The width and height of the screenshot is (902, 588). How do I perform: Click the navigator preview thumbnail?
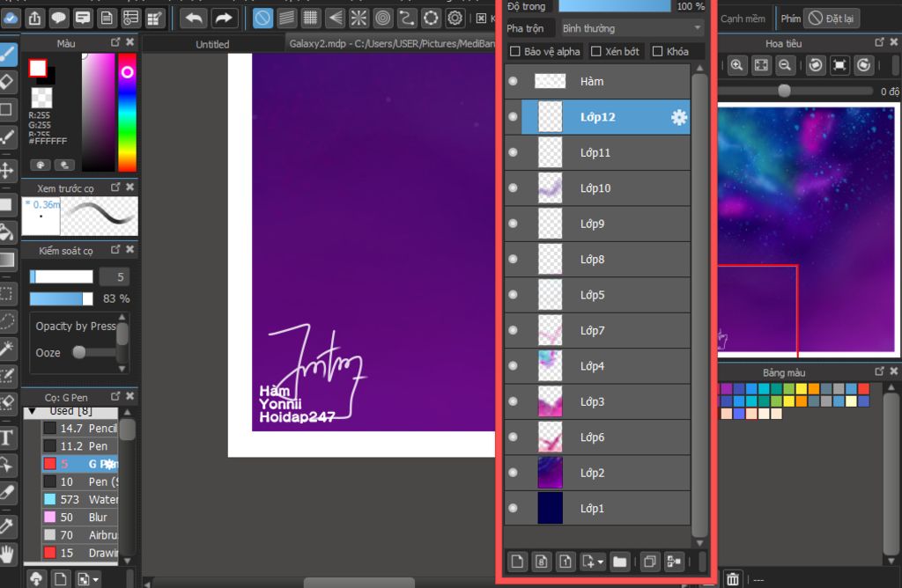point(808,231)
